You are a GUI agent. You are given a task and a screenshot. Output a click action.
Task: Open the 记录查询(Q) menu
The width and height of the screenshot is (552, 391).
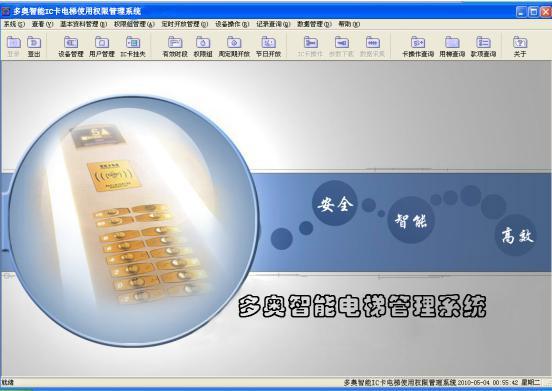point(273,24)
